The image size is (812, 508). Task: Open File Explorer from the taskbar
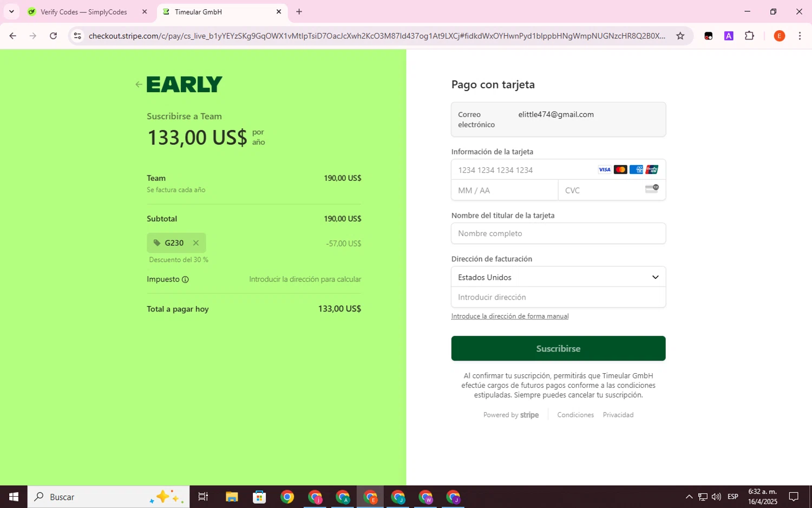232,497
